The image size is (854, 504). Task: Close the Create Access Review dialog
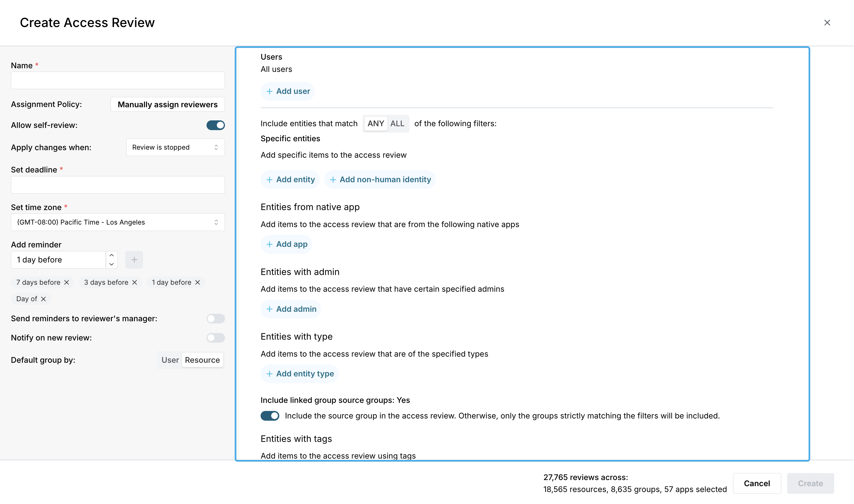pos(827,23)
